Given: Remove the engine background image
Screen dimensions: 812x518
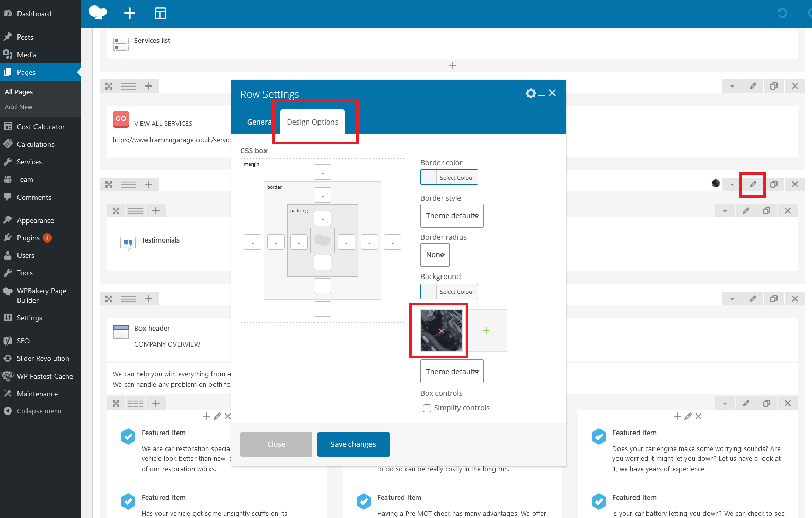Looking at the screenshot, I should click(x=441, y=331).
